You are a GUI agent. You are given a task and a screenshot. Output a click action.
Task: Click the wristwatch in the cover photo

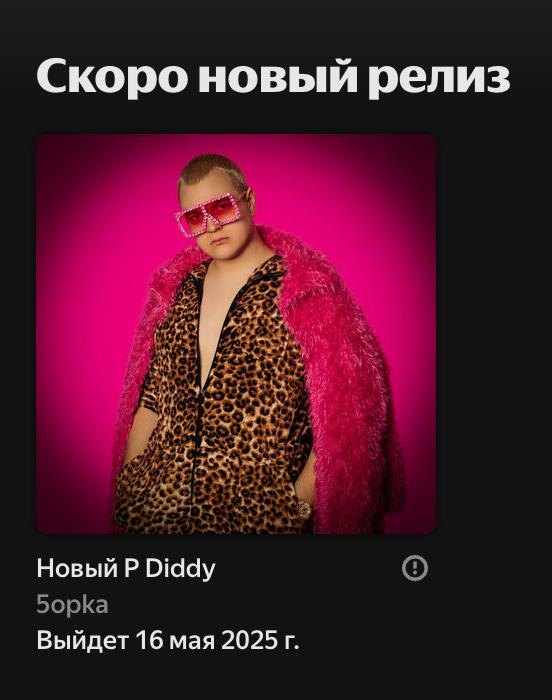tap(304, 508)
